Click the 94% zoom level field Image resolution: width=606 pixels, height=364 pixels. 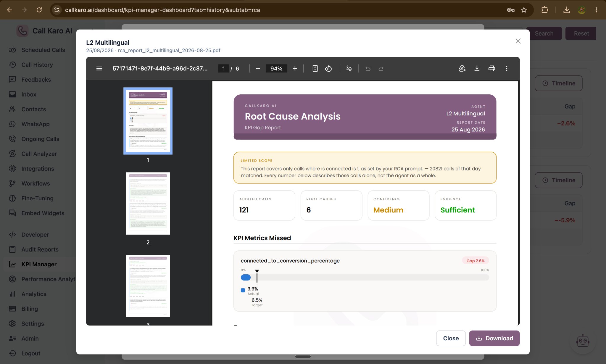pos(276,69)
